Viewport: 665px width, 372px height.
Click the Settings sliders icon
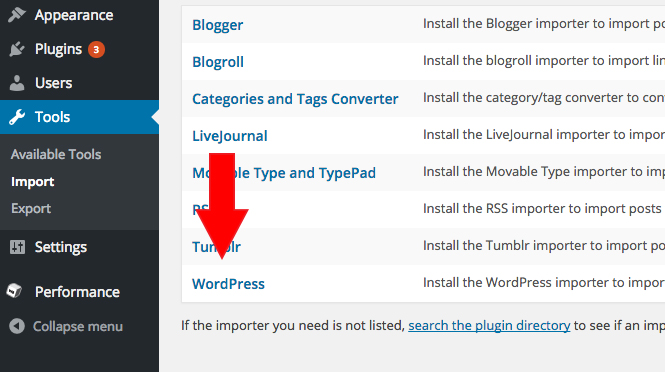coord(17,247)
